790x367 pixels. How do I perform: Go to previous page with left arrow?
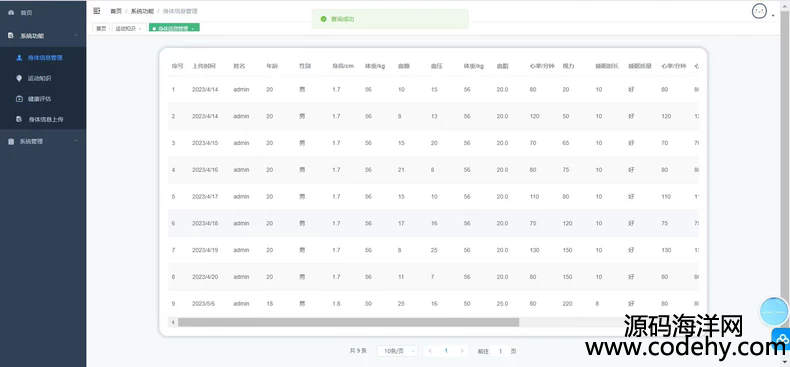tap(430, 351)
